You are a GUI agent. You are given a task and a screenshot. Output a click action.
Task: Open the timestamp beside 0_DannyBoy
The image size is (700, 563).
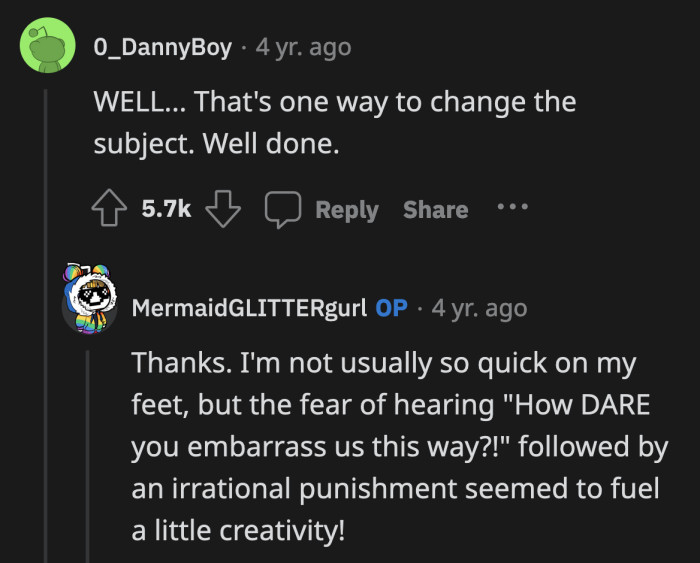304,47
